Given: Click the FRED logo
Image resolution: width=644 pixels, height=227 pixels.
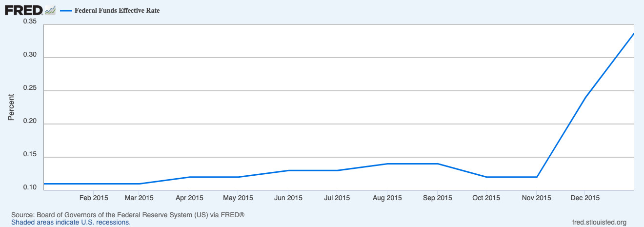Looking at the screenshot, I should tap(23, 10).
